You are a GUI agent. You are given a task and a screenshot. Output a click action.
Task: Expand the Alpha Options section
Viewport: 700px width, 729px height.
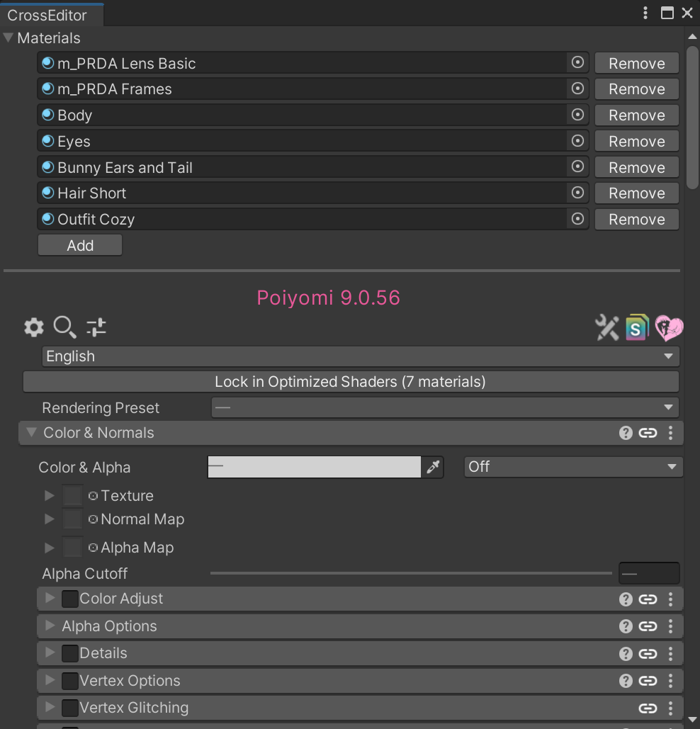tap(50, 626)
